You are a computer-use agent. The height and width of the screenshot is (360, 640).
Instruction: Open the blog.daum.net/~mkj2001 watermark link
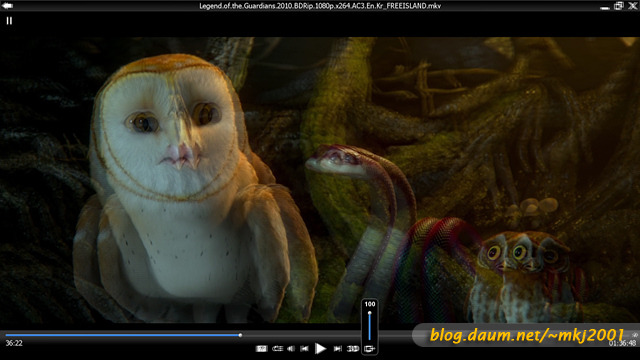[x=527, y=335]
